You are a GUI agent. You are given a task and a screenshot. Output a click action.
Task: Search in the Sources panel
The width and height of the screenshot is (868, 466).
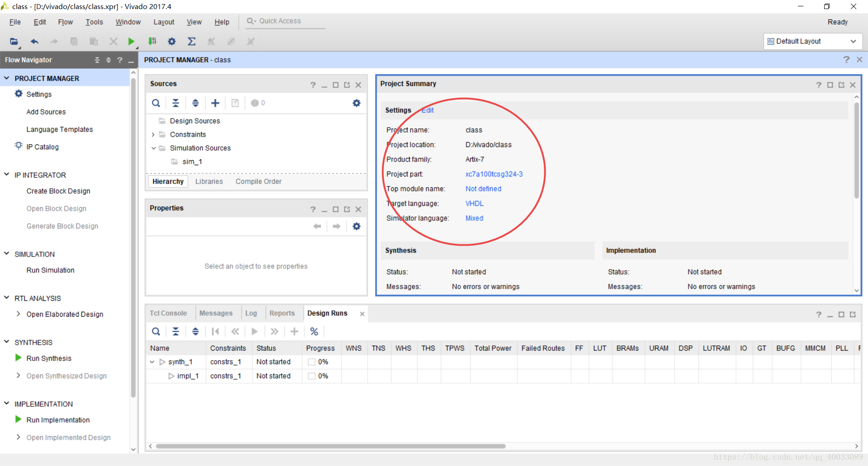(156, 103)
